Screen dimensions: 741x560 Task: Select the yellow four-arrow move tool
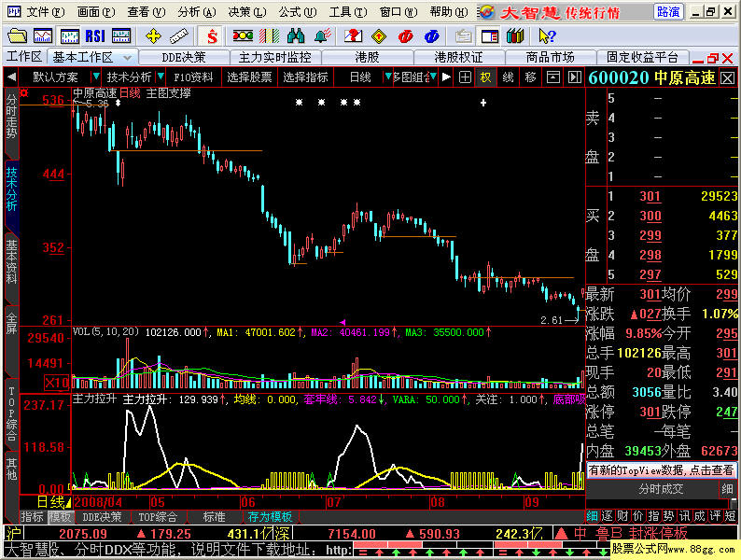[153, 35]
